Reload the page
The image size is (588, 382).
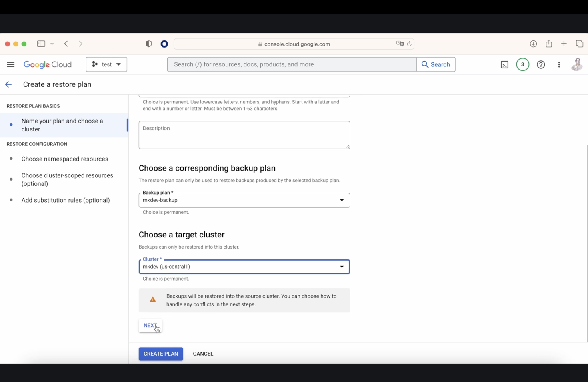pyautogui.click(x=409, y=44)
